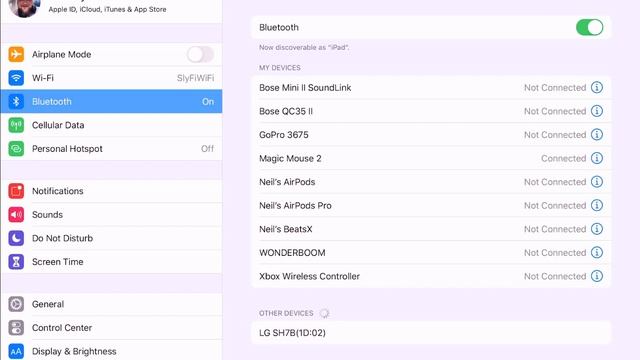Open Screen Time settings
640x360 pixels.
coord(111,262)
